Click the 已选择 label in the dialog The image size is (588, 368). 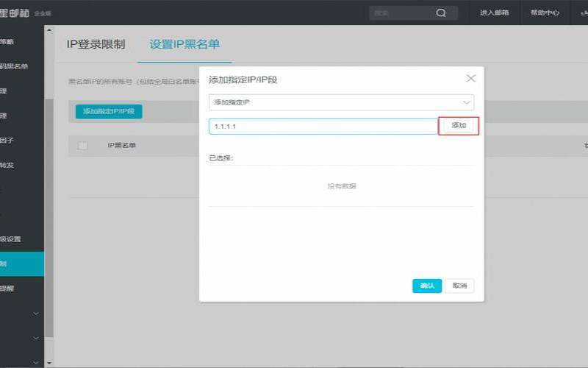click(x=221, y=158)
